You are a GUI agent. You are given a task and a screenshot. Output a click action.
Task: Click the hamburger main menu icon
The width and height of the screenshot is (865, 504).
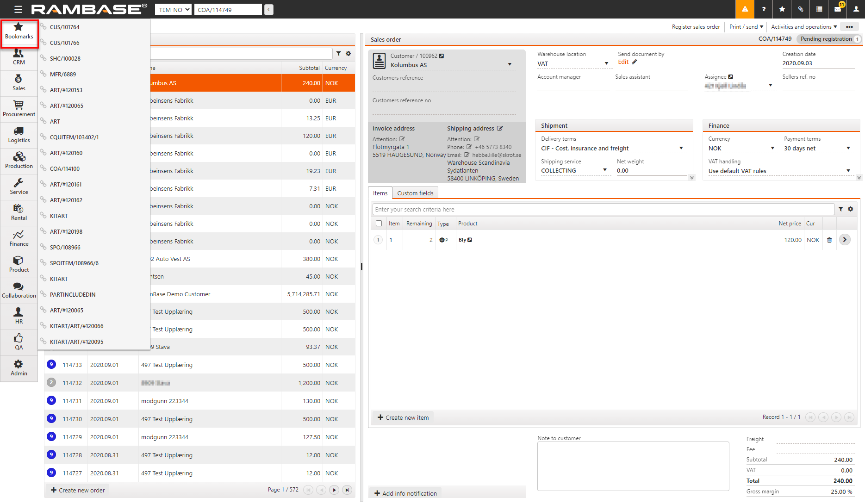pyautogui.click(x=18, y=9)
